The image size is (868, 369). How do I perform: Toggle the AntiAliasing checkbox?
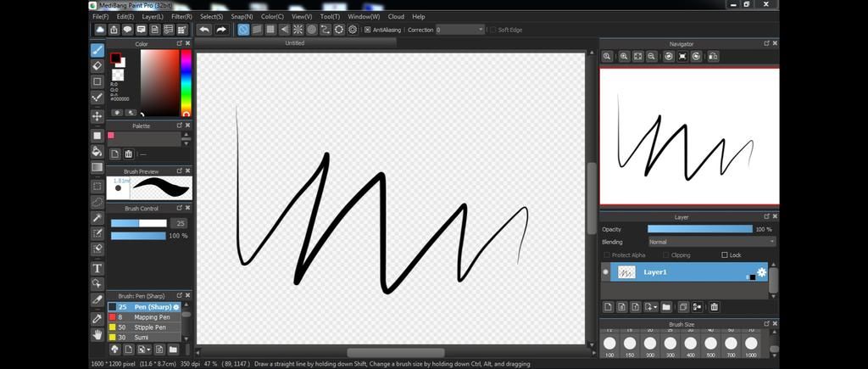[368, 30]
